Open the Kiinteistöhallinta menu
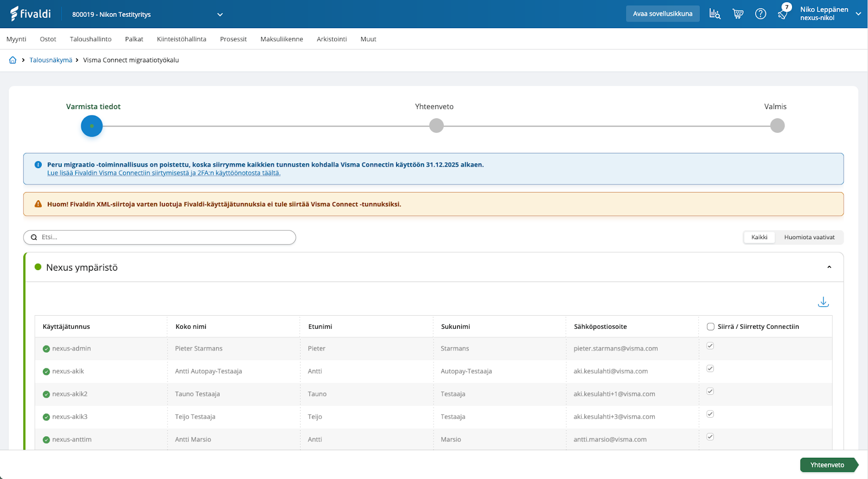868x479 pixels. (x=182, y=39)
